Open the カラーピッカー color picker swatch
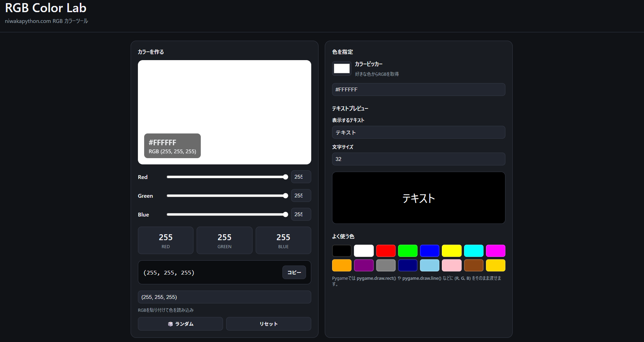 click(x=342, y=68)
